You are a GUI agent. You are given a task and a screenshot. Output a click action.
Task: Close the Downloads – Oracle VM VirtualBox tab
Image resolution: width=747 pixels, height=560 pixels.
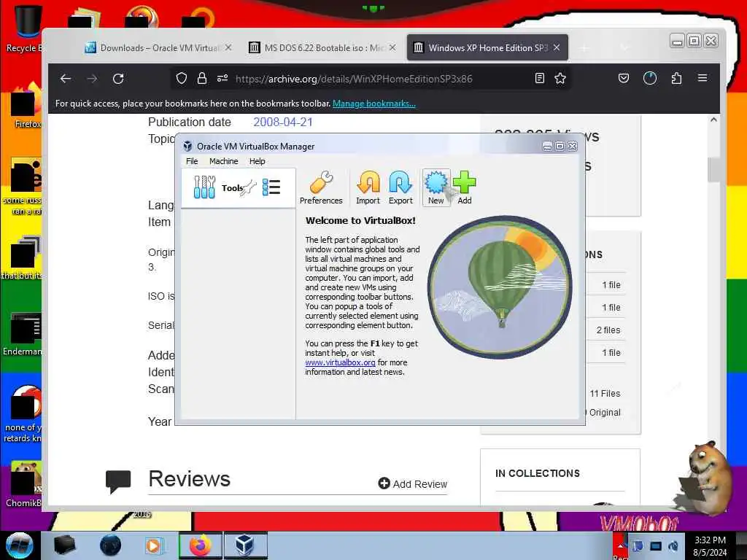[x=228, y=47]
